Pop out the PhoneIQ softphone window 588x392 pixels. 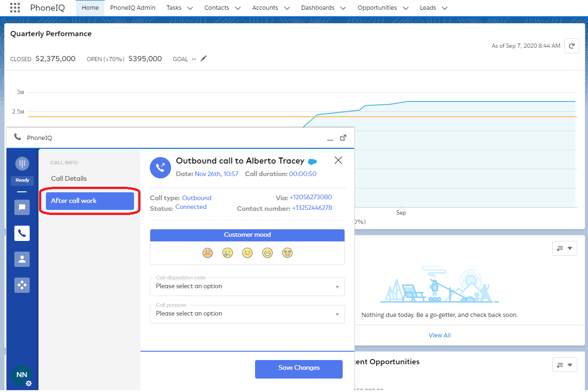(343, 138)
